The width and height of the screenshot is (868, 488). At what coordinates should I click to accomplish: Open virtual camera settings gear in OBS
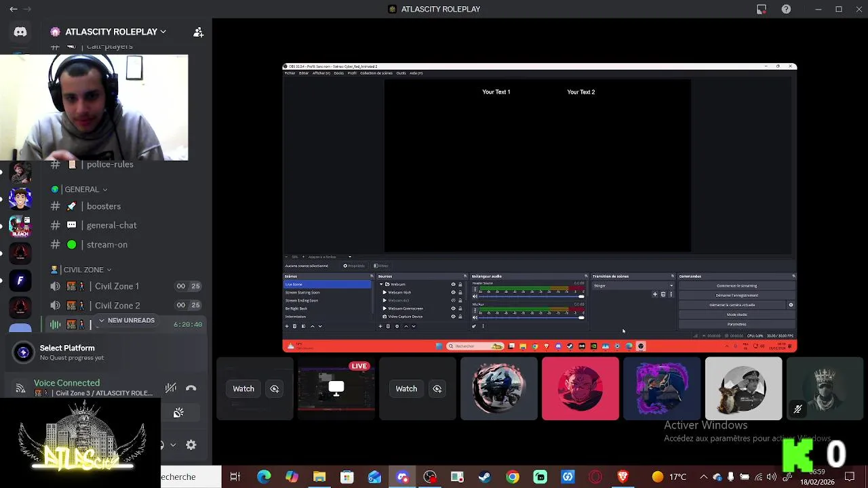(791, 305)
